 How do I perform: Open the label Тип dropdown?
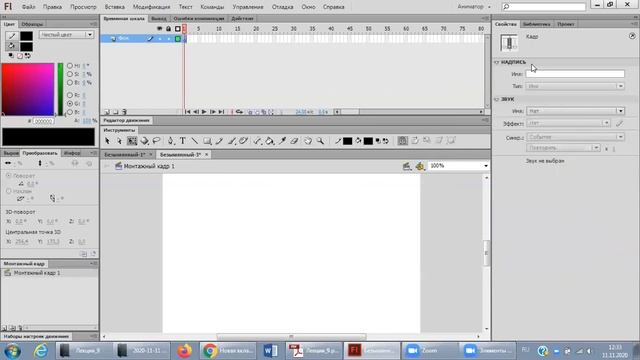click(575, 86)
